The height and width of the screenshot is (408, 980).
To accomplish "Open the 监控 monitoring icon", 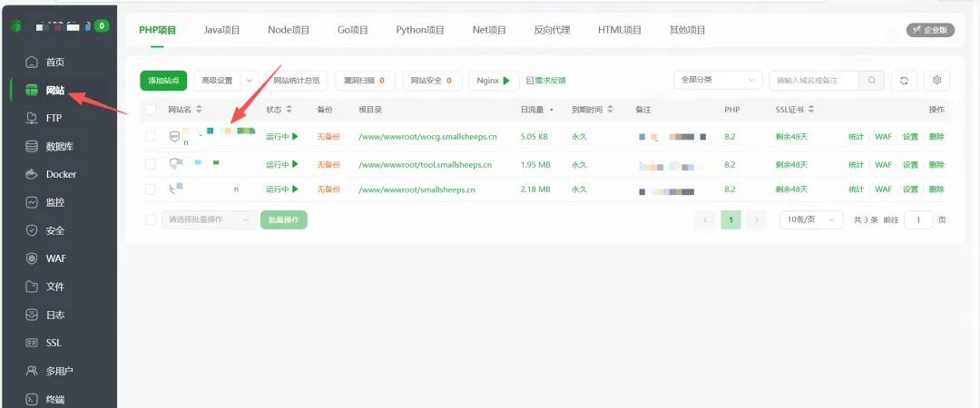I will (32, 202).
